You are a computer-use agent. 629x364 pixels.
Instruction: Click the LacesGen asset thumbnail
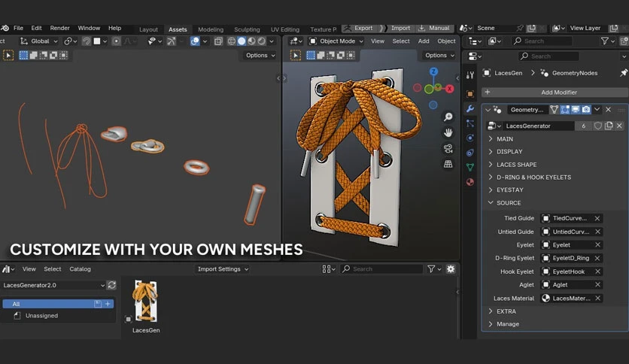click(x=146, y=301)
